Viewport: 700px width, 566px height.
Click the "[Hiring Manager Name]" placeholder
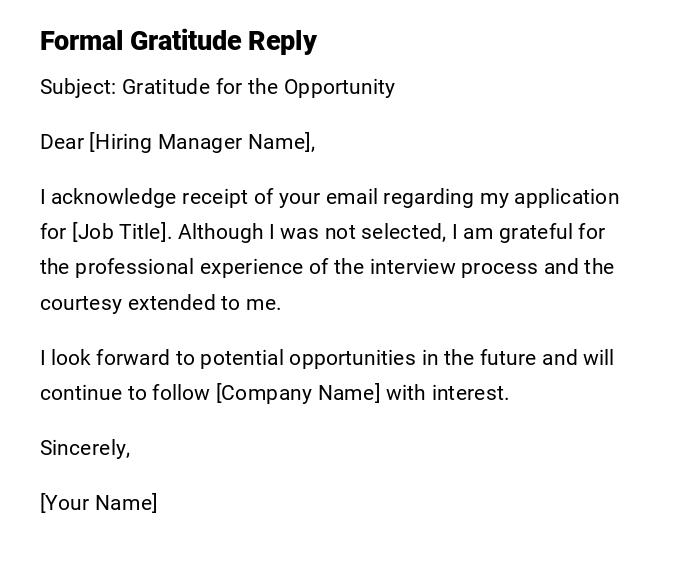[202, 142]
